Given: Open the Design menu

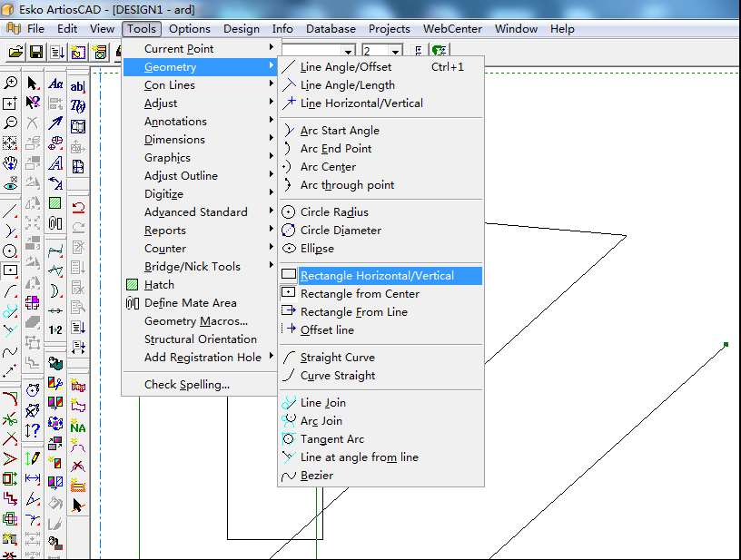Looking at the screenshot, I should coord(241,28).
